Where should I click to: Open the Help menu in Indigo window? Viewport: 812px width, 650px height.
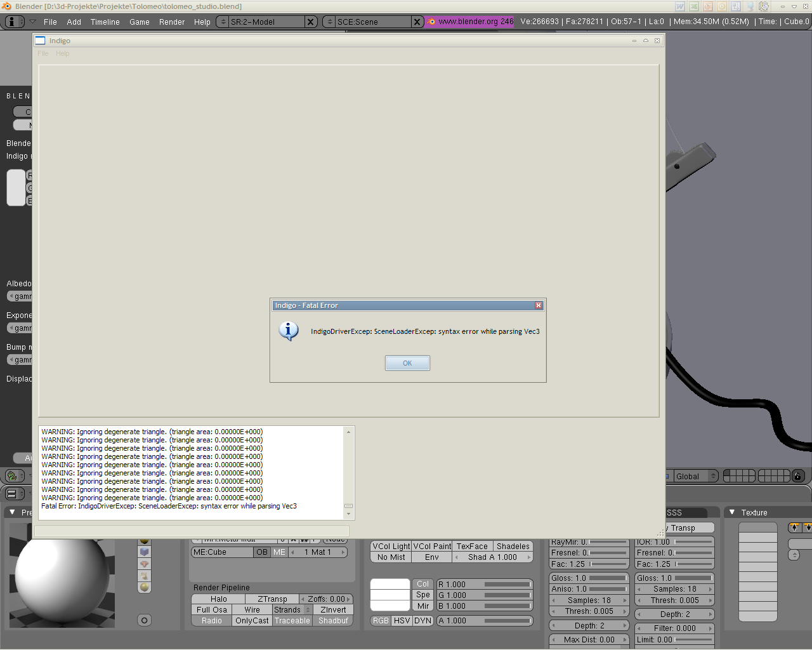tap(62, 53)
